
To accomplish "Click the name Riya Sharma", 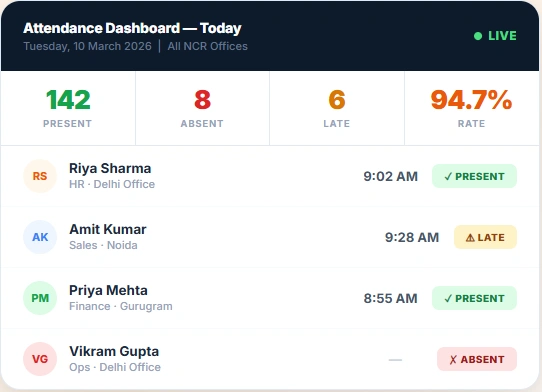I will pos(110,168).
